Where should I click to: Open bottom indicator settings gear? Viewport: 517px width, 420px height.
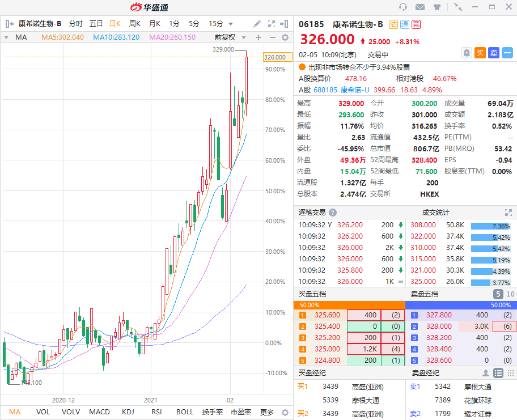(285, 413)
